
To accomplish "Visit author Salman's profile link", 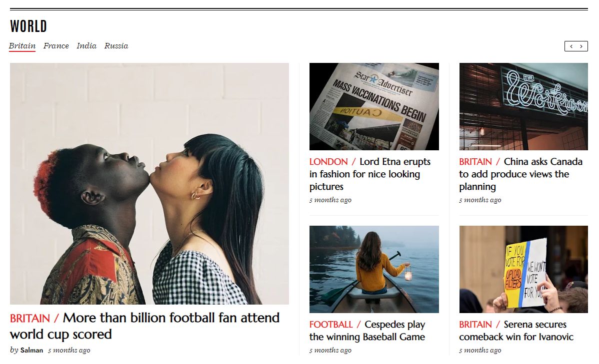I will point(31,350).
